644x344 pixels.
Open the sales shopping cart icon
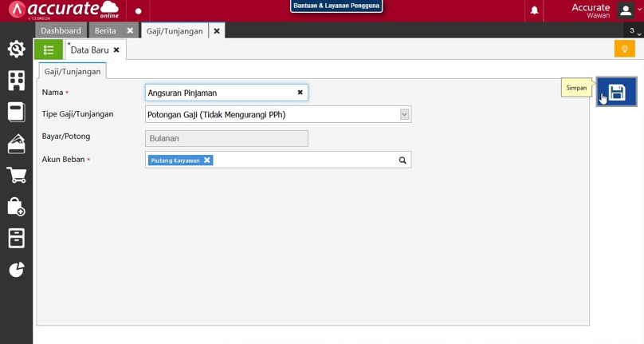(x=17, y=175)
